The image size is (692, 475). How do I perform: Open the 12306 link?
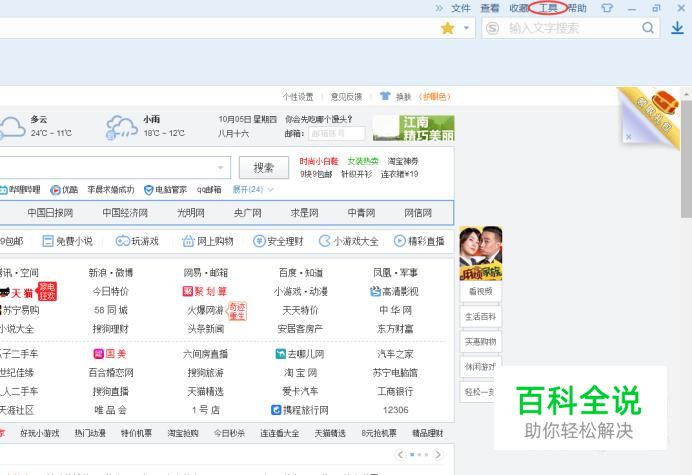395,410
